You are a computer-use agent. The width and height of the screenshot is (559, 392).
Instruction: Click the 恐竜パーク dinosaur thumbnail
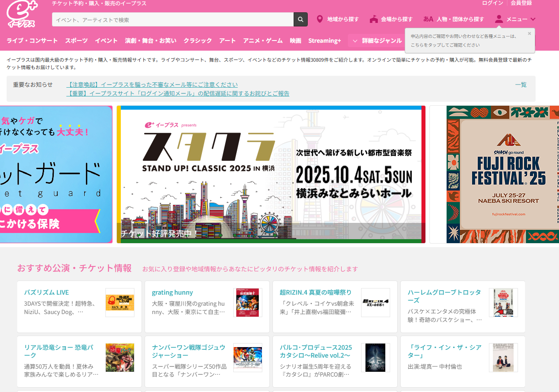[x=120, y=358]
